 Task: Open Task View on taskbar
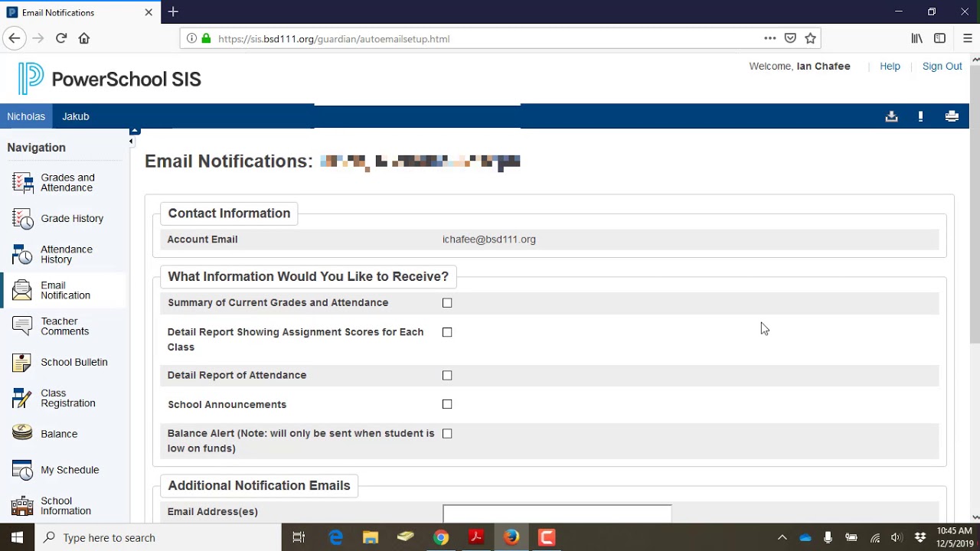click(x=299, y=537)
